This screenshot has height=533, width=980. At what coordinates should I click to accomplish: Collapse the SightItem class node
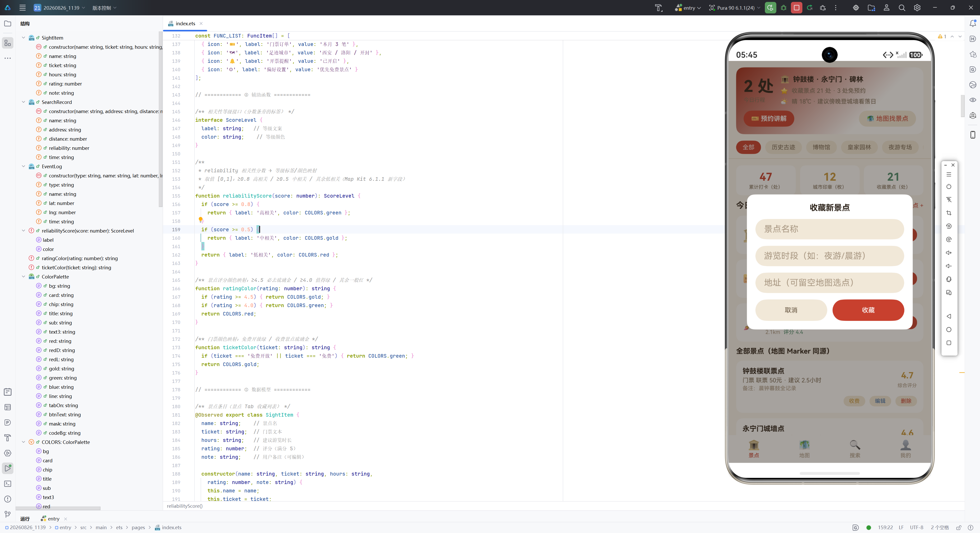coord(23,38)
